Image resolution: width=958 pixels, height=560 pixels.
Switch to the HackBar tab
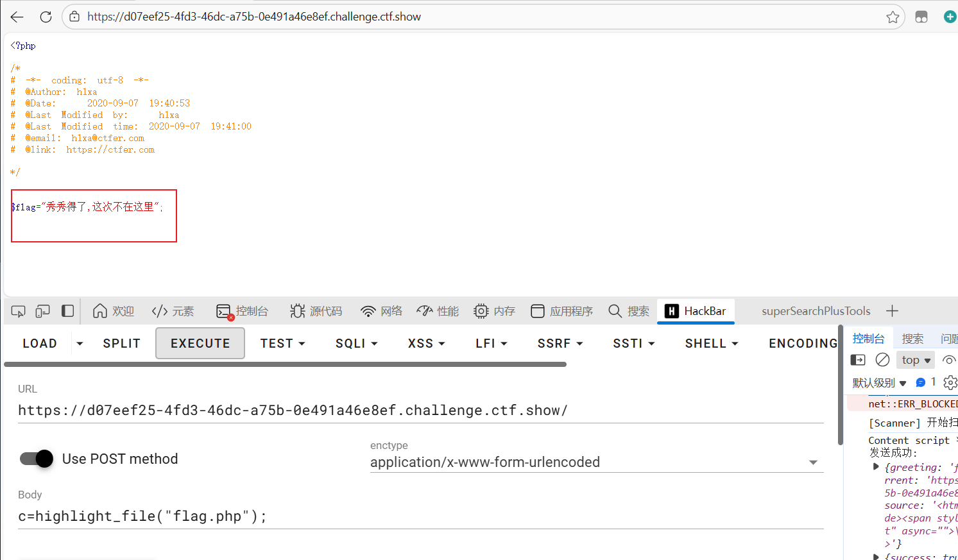pyautogui.click(x=696, y=311)
